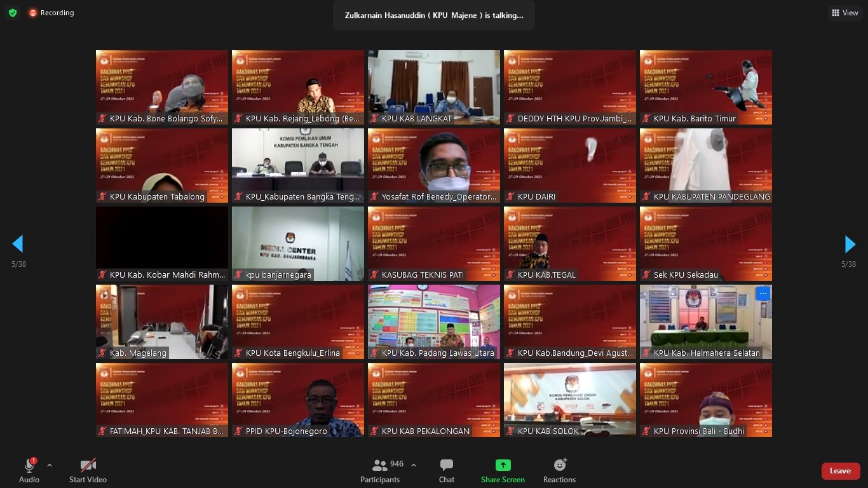Select the KPU KAB SOLOK video tile
868x488 pixels.
[569, 400]
